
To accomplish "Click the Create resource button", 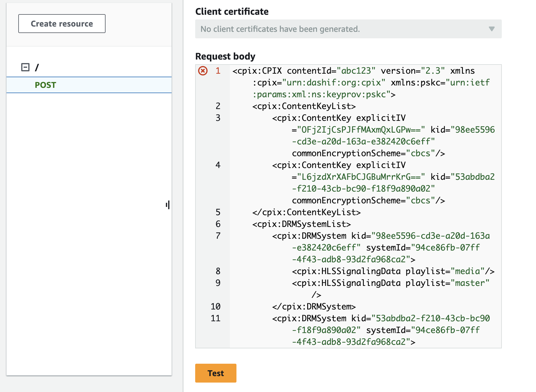I will pos(62,24).
